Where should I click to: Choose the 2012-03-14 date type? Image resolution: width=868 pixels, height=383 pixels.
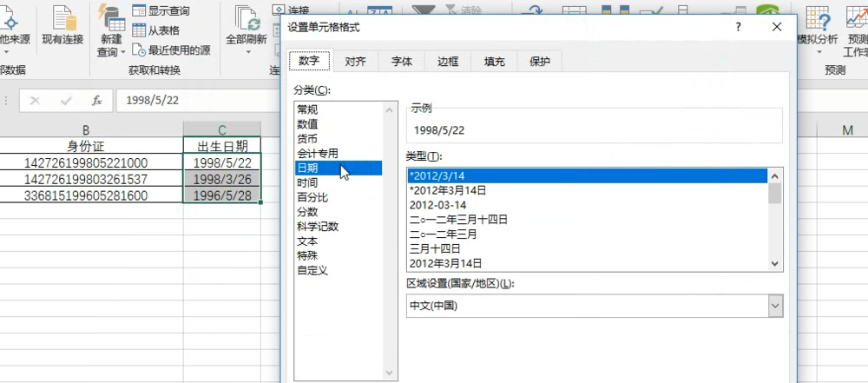click(x=587, y=204)
